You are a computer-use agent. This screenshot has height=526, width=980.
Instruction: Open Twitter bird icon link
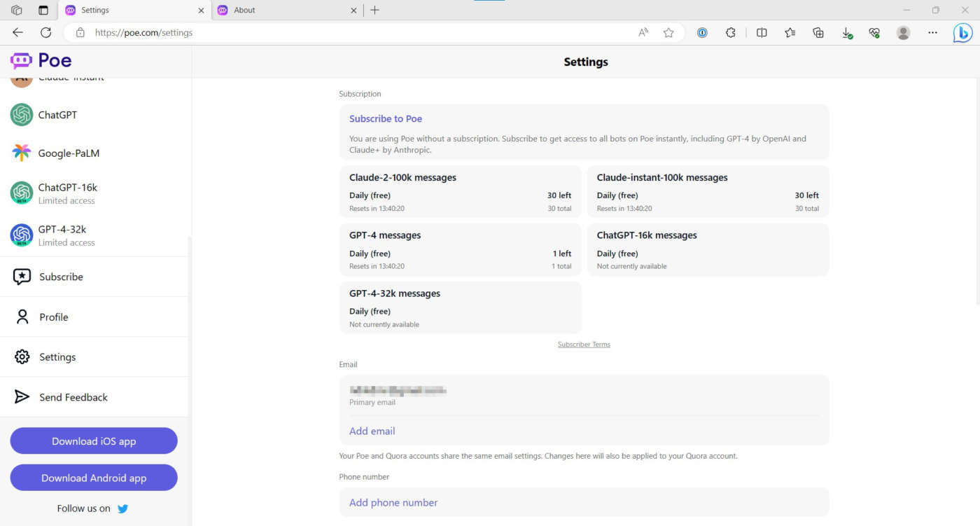(123, 508)
